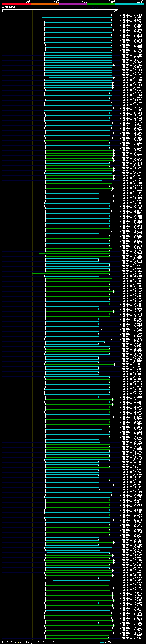Screen dimensions: 146x644
Task: Select label UniRef100_C6T8L7
Action: click(x=131, y=25)
